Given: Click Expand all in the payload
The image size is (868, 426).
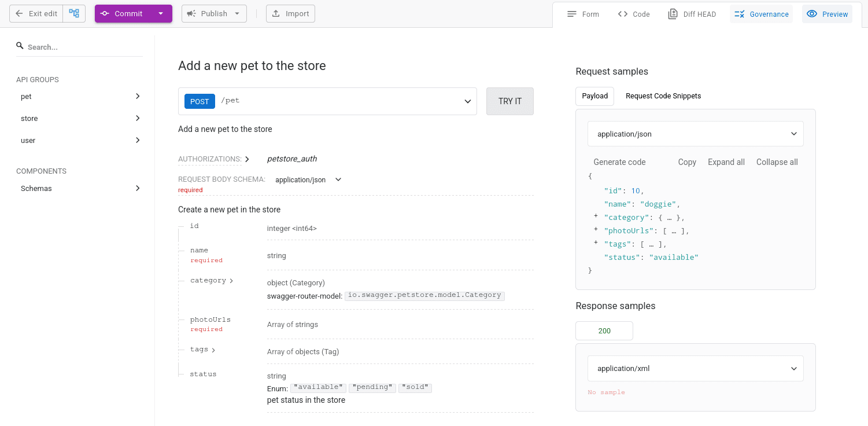Looking at the screenshot, I should [x=726, y=162].
